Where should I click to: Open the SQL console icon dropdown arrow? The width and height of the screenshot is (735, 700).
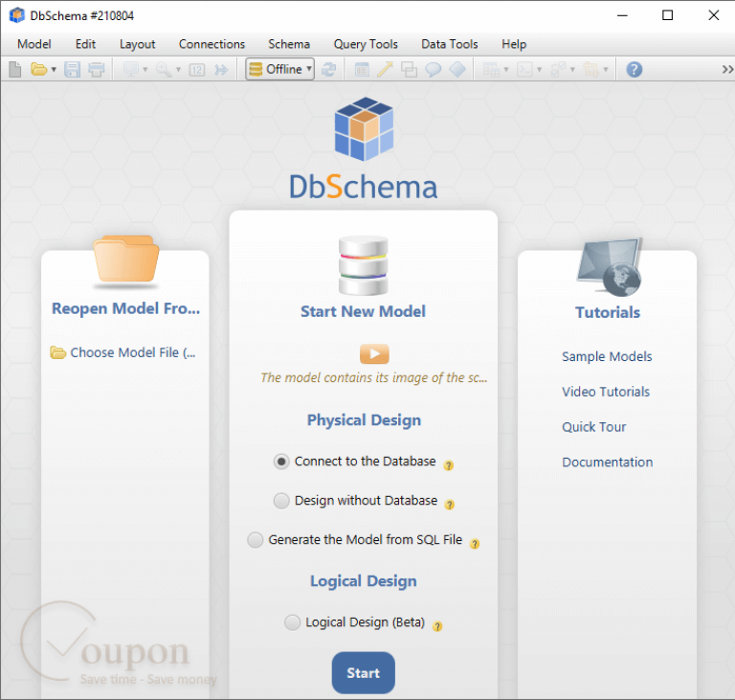[539, 70]
